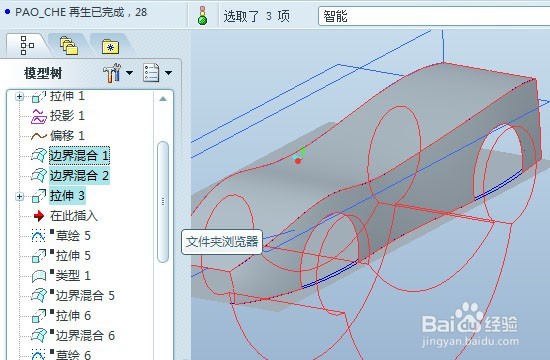The width and height of the screenshot is (550, 360).
Task: Expand the 拉伸 3 feature node
Action: [x=20, y=196]
